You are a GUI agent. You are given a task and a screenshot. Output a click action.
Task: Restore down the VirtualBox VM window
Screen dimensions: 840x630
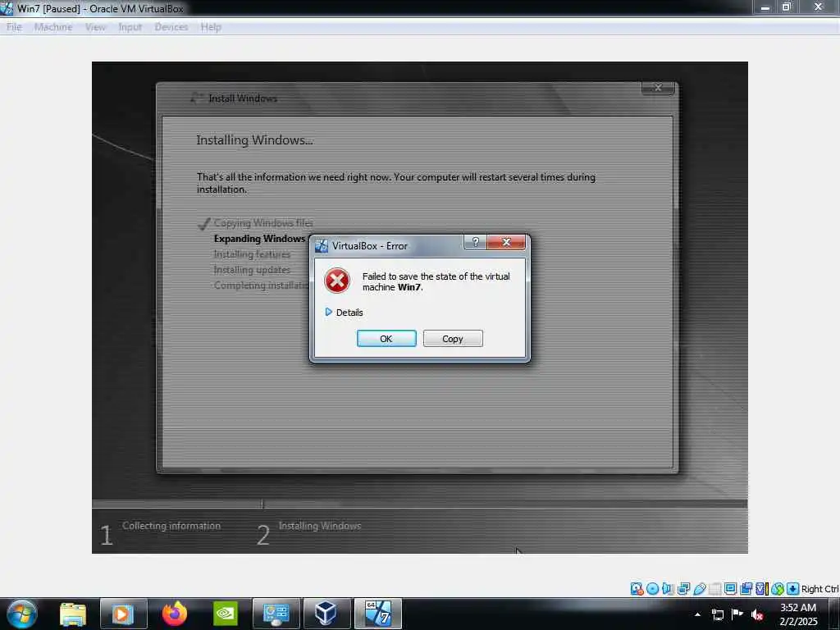click(x=787, y=7)
